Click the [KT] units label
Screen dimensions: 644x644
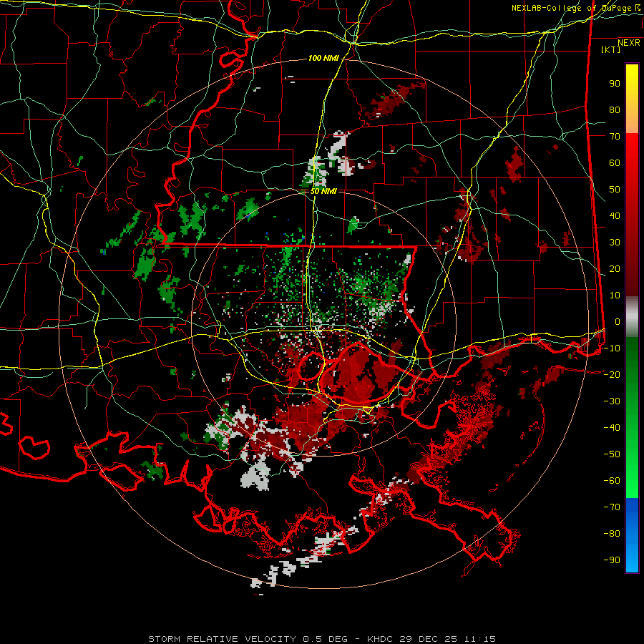tap(610, 49)
